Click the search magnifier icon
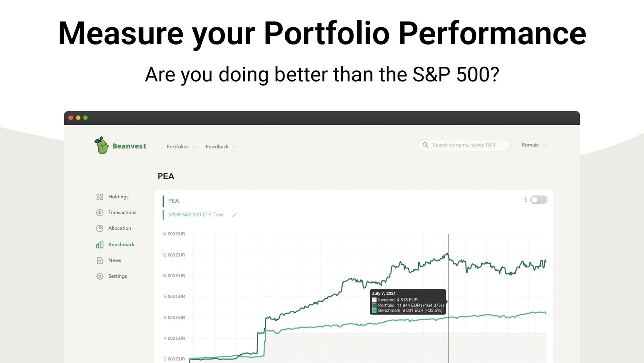The width and height of the screenshot is (644, 363). [x=426, y=145]
